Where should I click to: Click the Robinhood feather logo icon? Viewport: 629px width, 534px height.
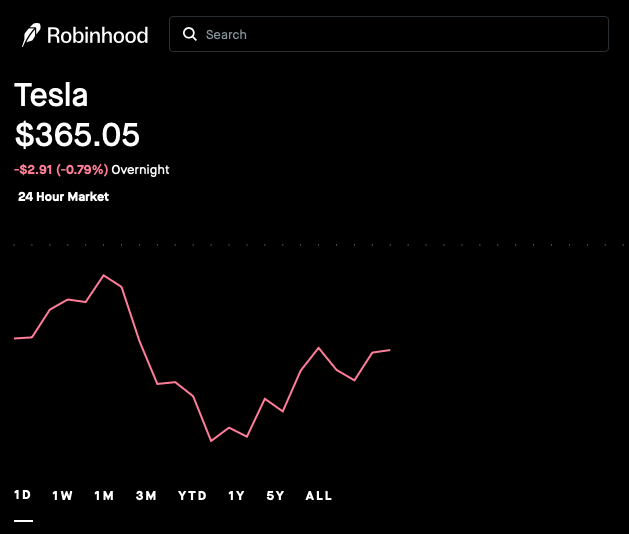(x=31, y=35)
